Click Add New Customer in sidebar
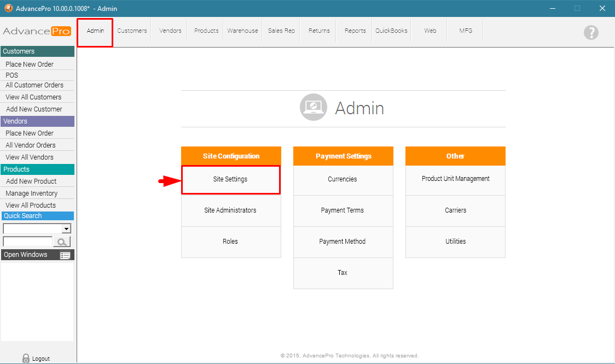 click(34, 109)
